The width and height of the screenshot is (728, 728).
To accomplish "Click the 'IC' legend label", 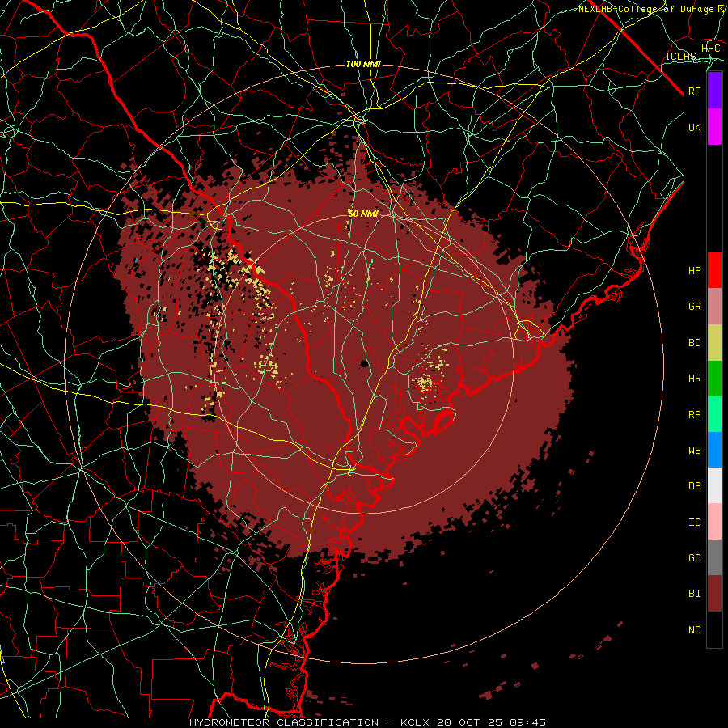I will (694, 523).
